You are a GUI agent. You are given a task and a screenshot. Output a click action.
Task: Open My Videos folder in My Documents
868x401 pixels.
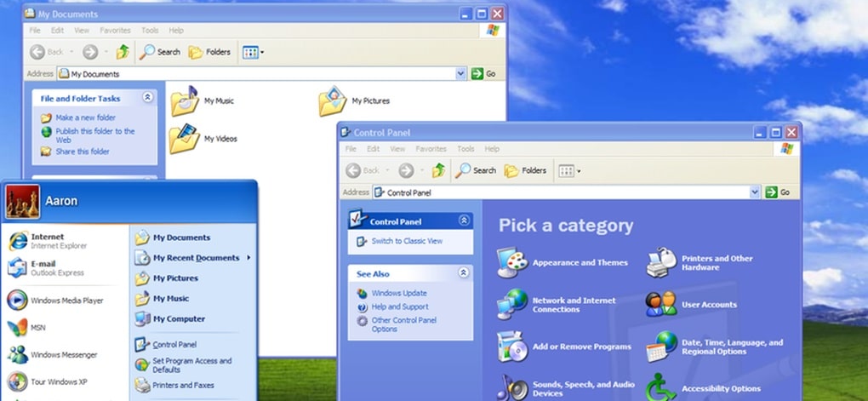point(203,139)
